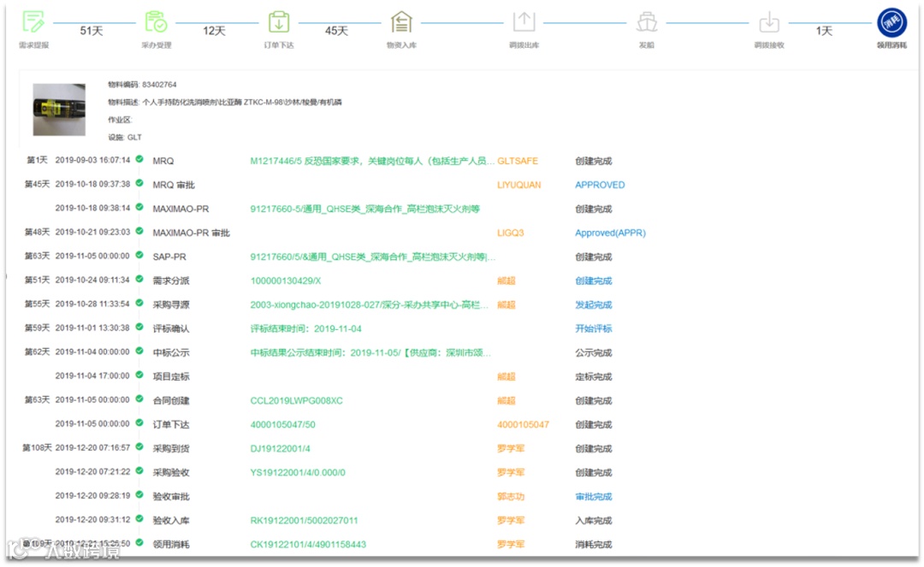
Task: Click user name LIYUQUAN
Action: coord(518,185)
